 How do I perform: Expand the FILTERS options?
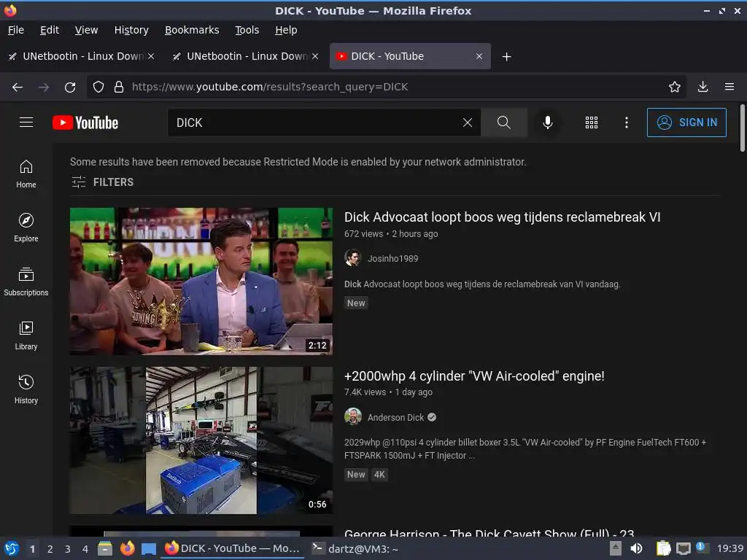pyautogui.click(x=102, y=182)
